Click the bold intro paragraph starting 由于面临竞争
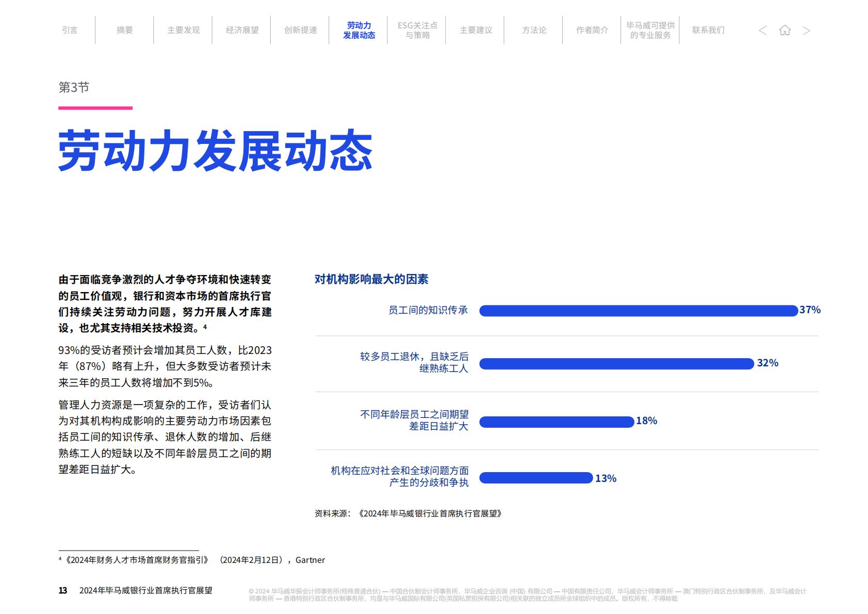 coord(165,303)
